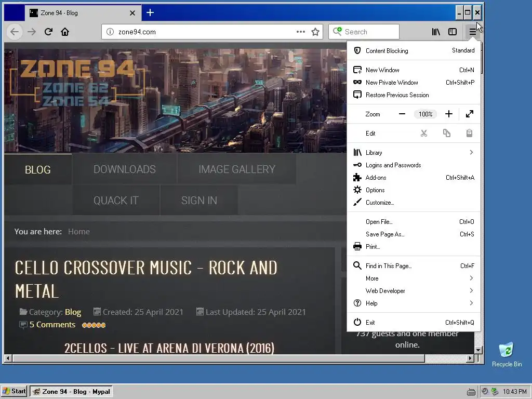Click the keyboard icon in system tray
532x399 pixels.
(x=471, y=392)
